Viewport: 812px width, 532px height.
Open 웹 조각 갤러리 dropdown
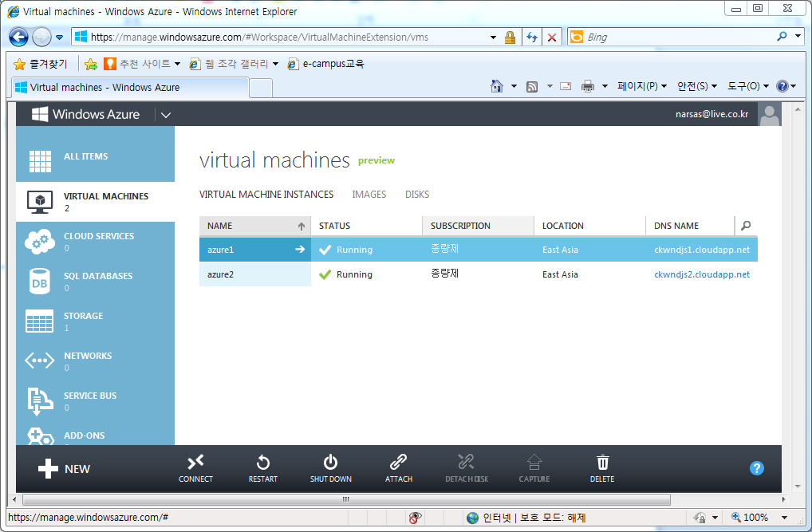pyautogui.click(x=234, y=64)
